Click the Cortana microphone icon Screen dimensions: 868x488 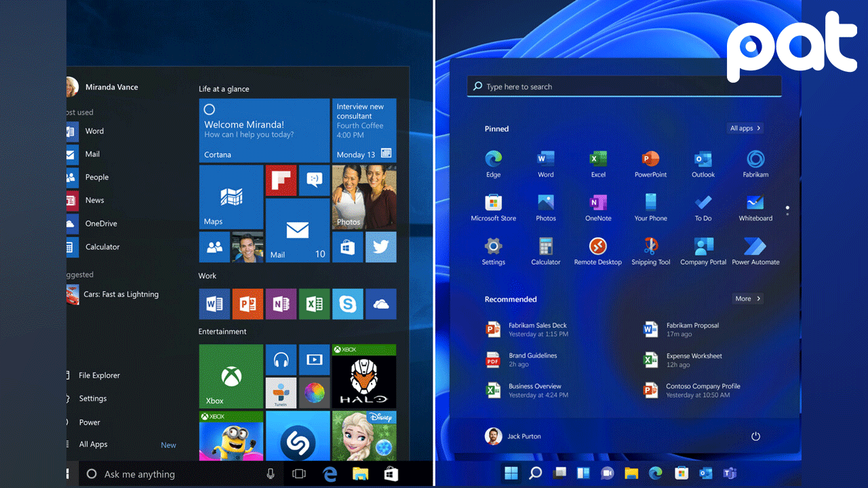(x=271, y=474)
